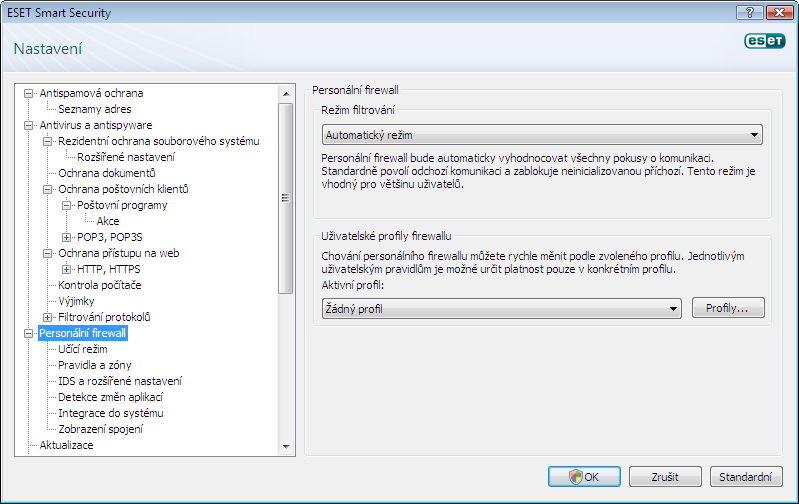Select Učící režim tree item

(x=83, y=350)
